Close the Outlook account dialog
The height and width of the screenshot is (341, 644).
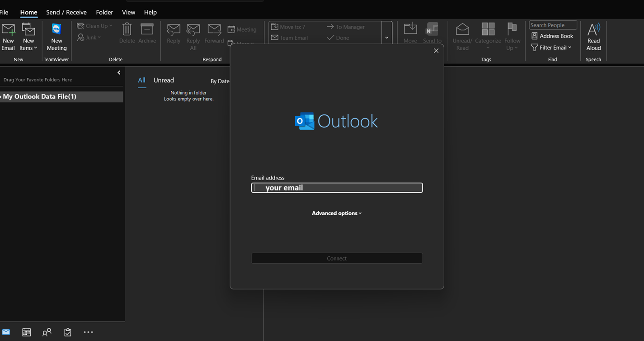[436, 51]
